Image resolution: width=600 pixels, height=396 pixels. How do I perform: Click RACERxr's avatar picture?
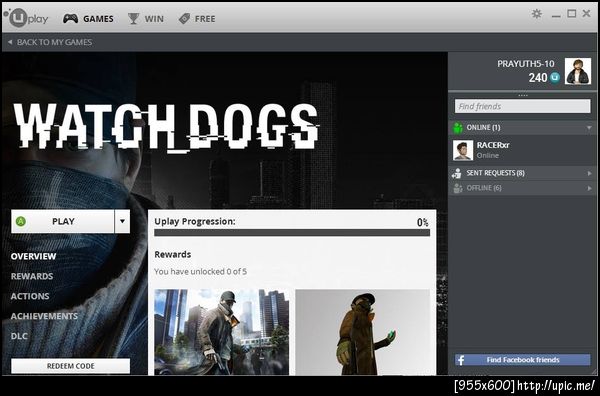point(463,150)
